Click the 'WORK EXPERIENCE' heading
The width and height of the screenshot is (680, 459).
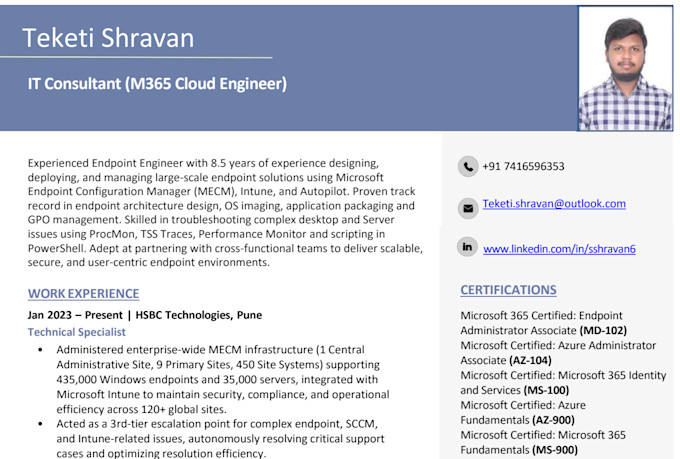(84, 294)
